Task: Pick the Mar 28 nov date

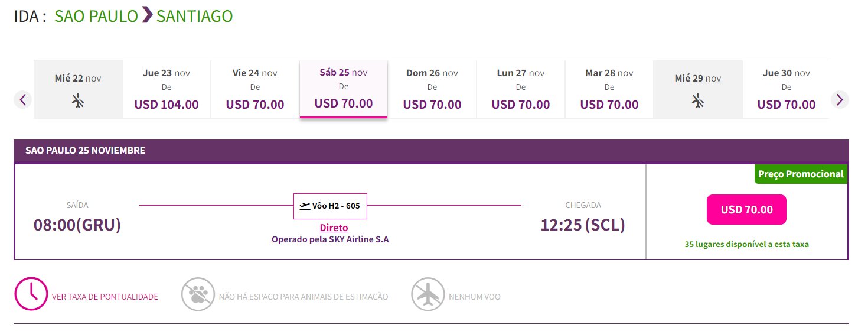Action: pos(609,89)
